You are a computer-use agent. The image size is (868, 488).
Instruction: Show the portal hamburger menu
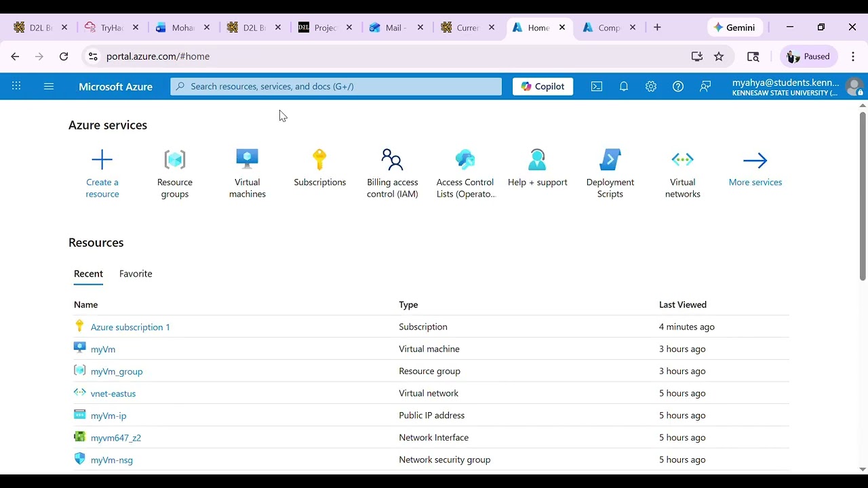pos(49,86)
